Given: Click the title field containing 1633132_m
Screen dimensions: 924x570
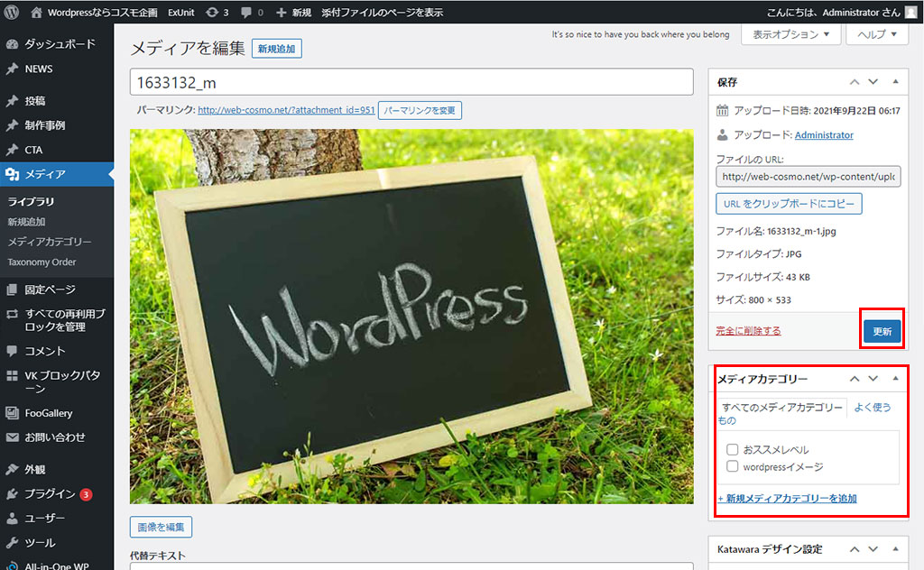Looking at the screenshot, I should pyautogui.click(x=411, y=82).
